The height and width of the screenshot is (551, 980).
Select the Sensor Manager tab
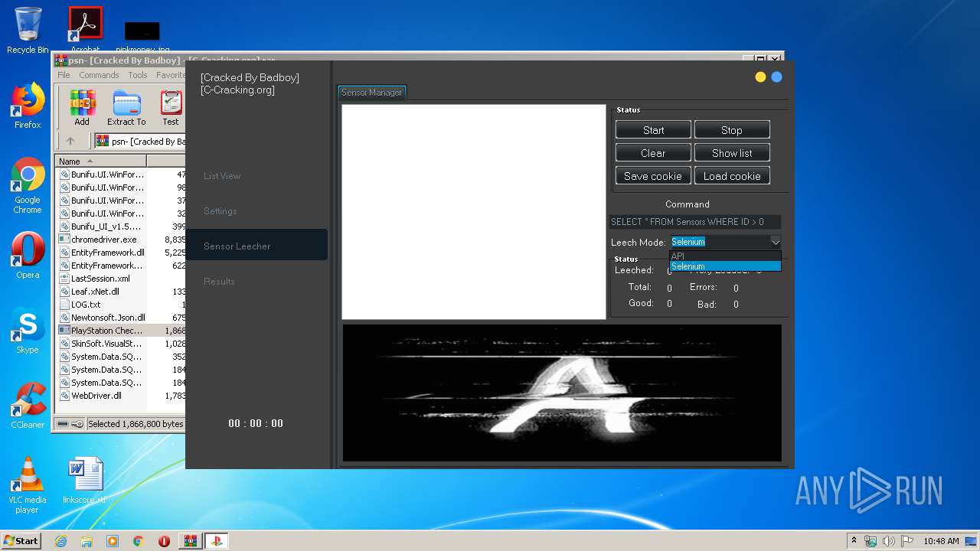point(371,92)
